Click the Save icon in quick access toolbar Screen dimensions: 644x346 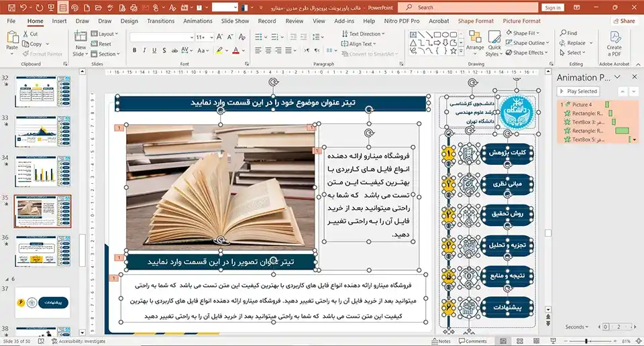click(x=11, y=7)
